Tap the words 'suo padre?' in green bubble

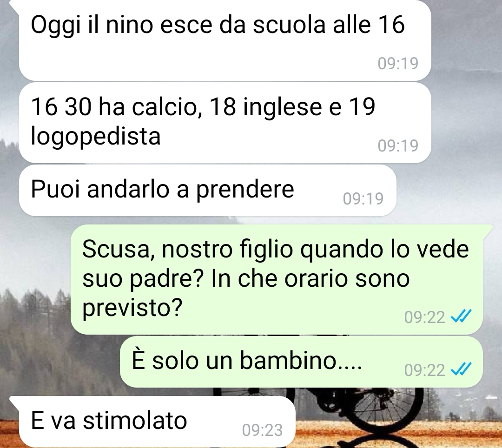(x=143, y=279)
